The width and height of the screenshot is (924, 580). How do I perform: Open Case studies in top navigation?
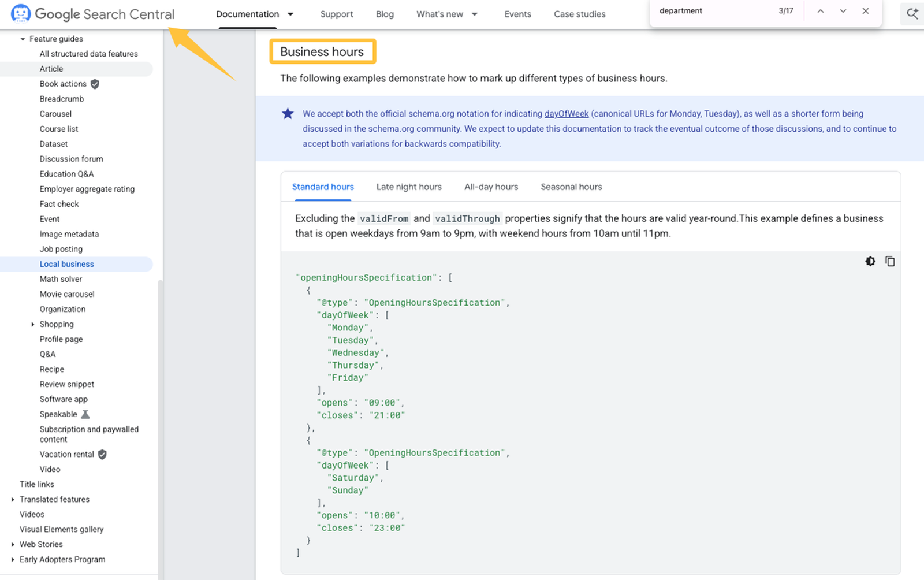tap(579, 14)
